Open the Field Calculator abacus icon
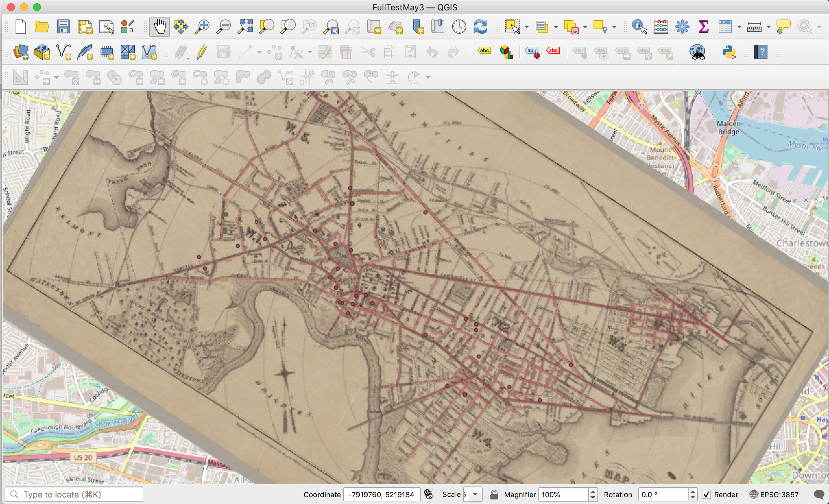829x504 pixels. [661, 27]
